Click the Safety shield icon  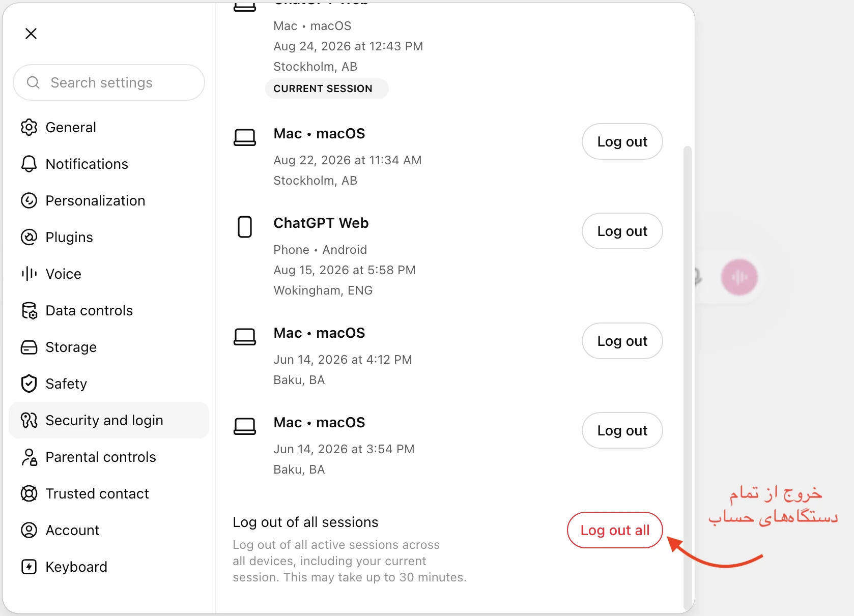pyautogui.click(x=29, y=384)
